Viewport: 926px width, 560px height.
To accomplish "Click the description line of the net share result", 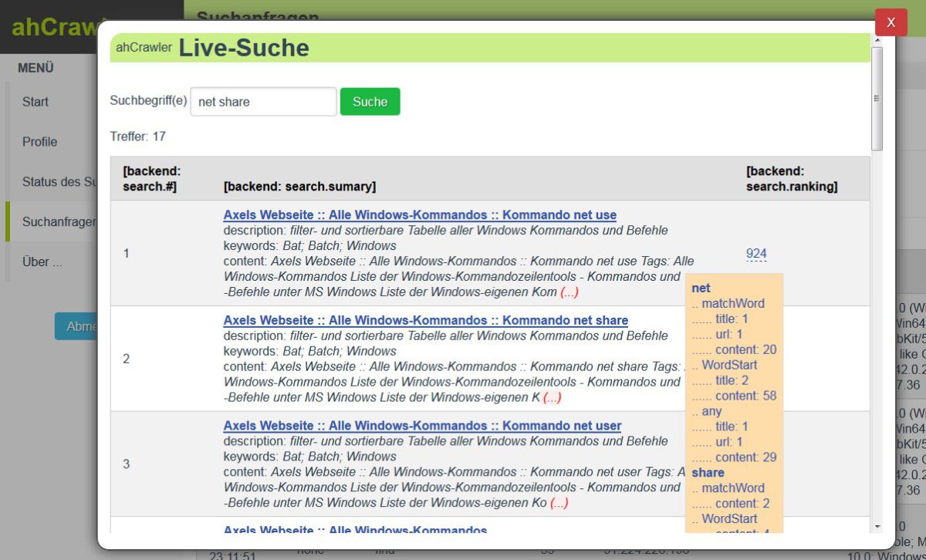I will pyautogui.click(x=446, y=336).
